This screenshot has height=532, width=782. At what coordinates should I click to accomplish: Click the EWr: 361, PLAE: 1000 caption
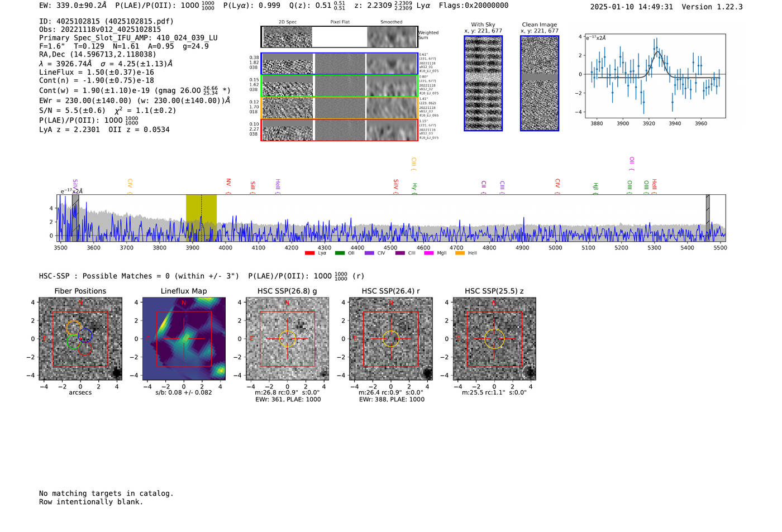288,399
